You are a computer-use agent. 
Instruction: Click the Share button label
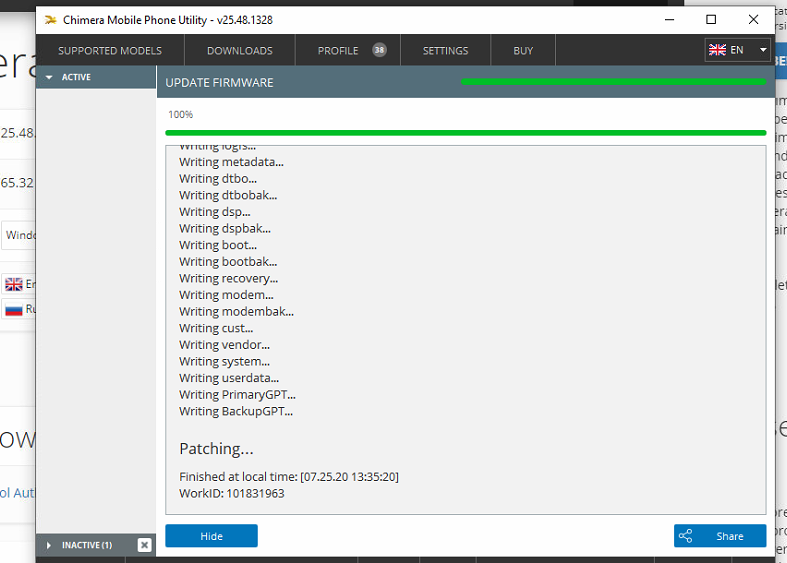click(730, 536)
